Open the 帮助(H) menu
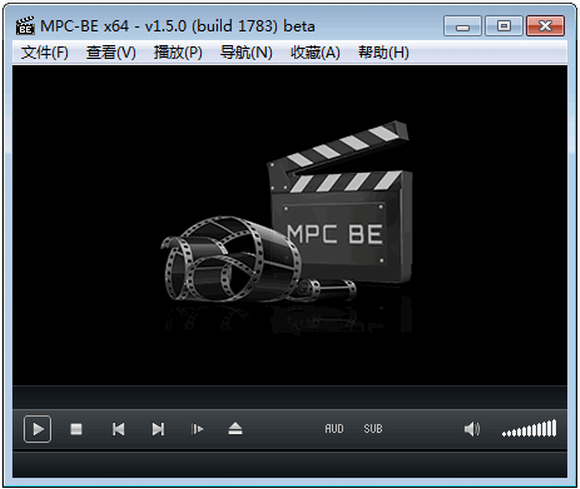580x489 pixels. 384,53
